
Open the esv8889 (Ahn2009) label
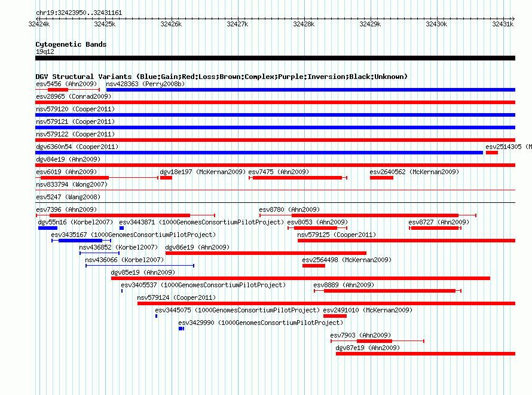tap(344, 285)
